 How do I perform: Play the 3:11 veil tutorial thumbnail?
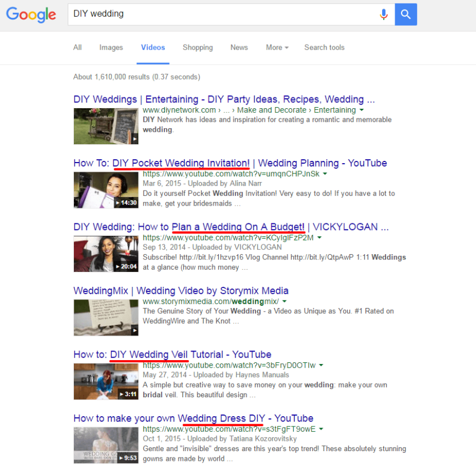[106, 381]
